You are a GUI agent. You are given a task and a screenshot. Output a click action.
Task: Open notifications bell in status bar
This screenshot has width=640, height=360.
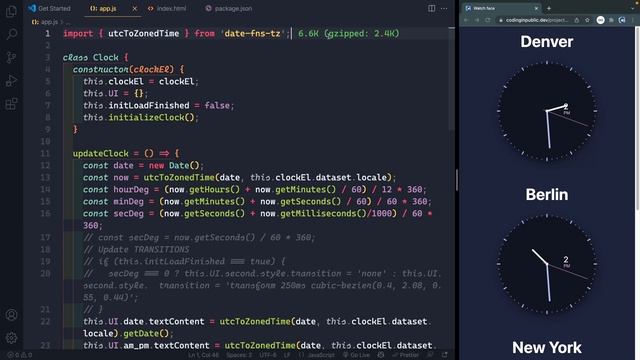tap(444, 355)
